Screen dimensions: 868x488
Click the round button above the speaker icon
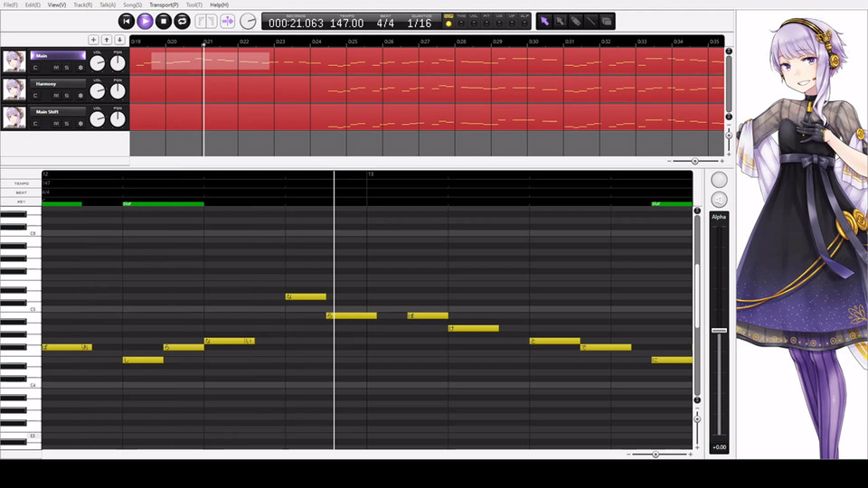(719, 179)
